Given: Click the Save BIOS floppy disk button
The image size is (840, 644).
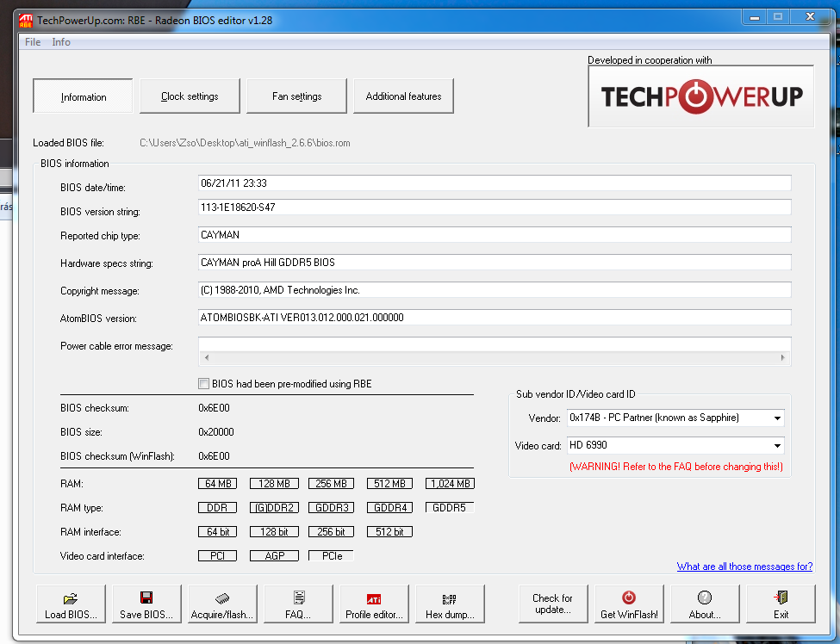Looking at the screenshot, I should tap(146, 604).
